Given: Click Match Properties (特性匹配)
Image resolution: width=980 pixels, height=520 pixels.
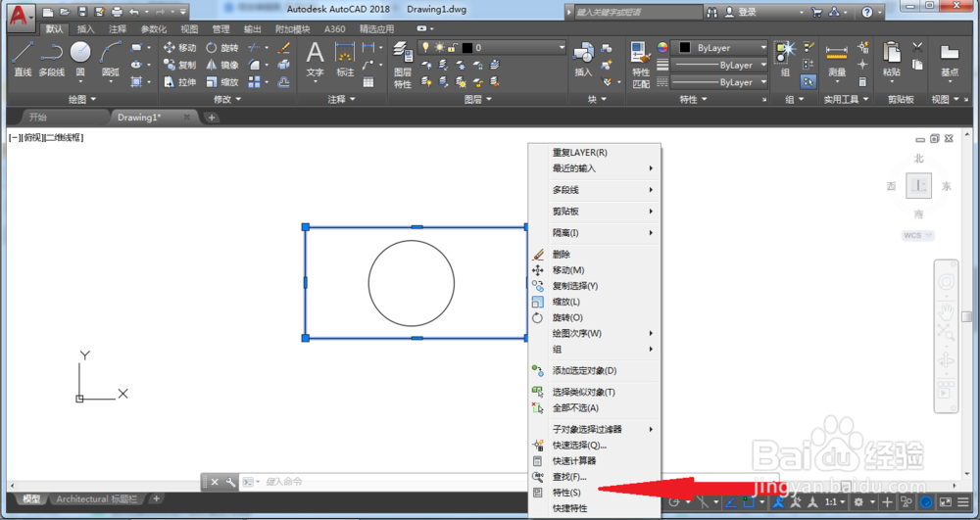Looking at the screenshot, I should click(641, 66).
